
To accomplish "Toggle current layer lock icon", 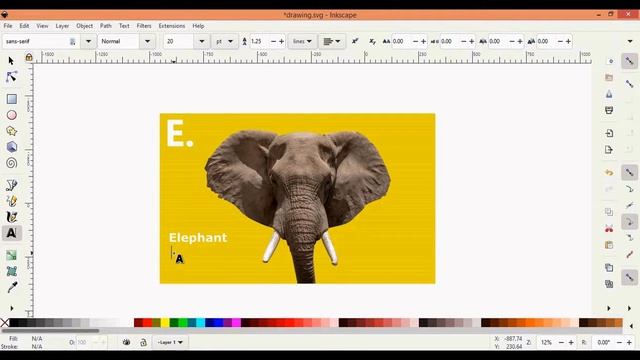I will pos(143,342).
